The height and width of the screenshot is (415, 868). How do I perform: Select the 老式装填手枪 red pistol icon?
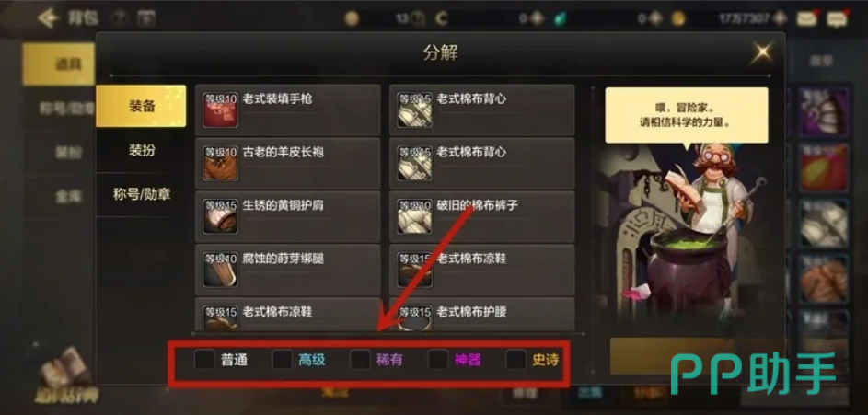coord(220,110)
